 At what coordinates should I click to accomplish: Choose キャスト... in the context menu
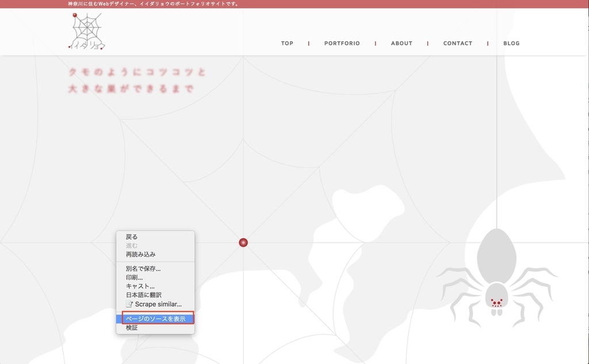155,286
